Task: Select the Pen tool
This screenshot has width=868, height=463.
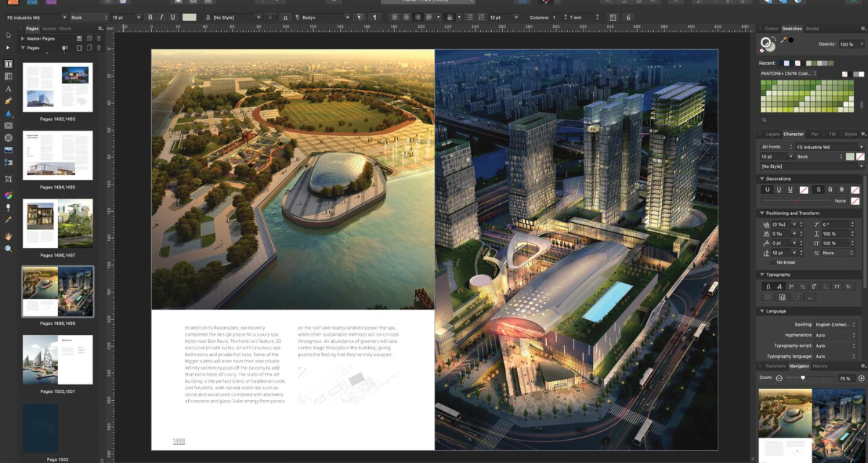Action: tap(9, 101)
